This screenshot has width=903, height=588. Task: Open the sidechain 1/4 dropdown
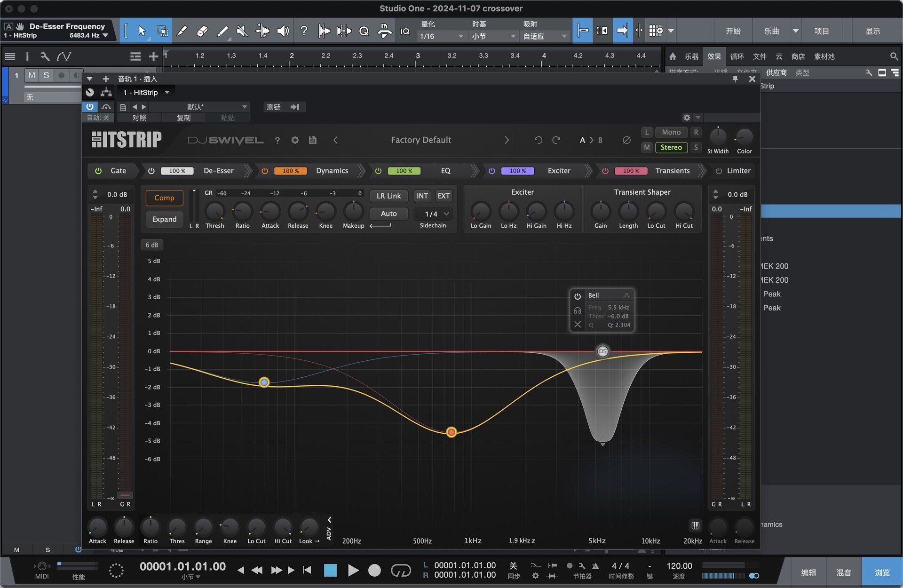click(433, 214)
